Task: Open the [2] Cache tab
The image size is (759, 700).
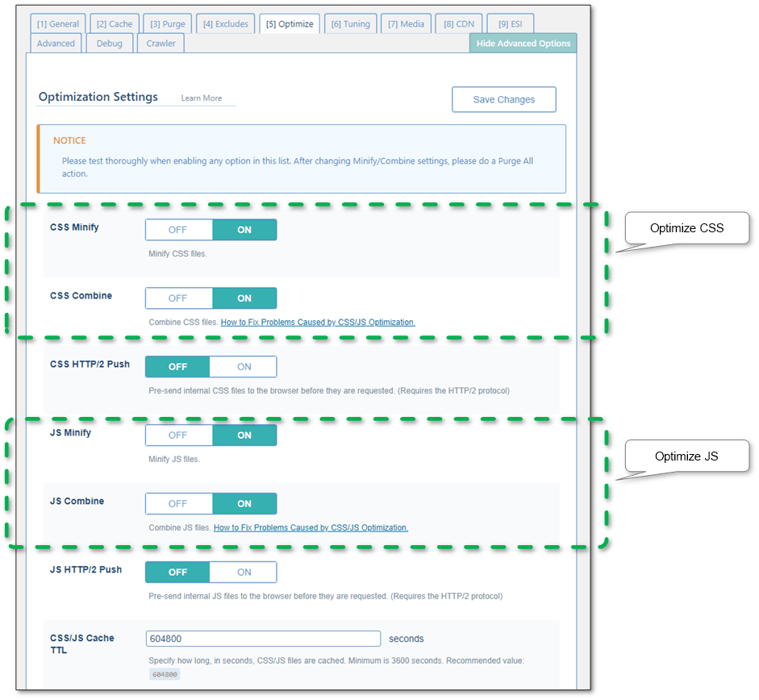Action: click(115, 24)
